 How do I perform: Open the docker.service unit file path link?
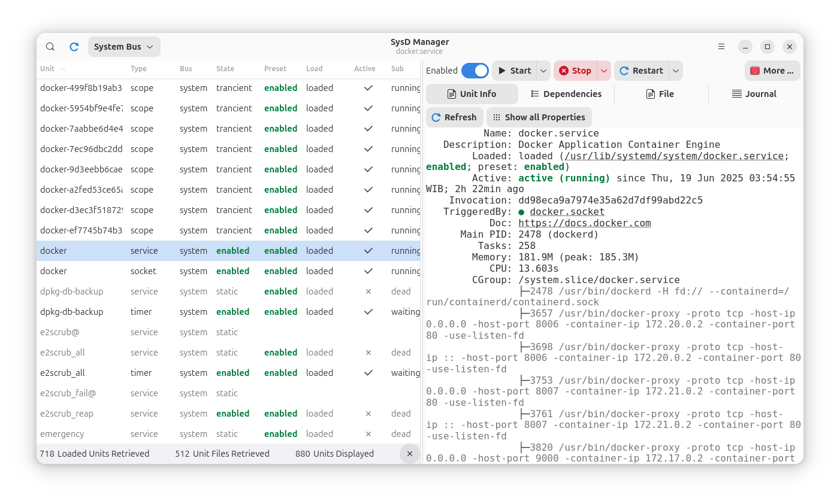675,156
